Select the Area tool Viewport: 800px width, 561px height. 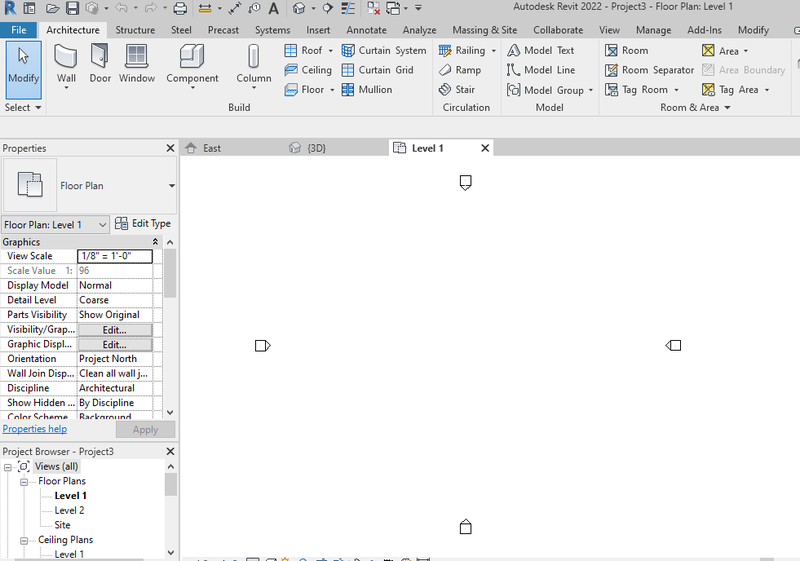click(x=720, y=50)
